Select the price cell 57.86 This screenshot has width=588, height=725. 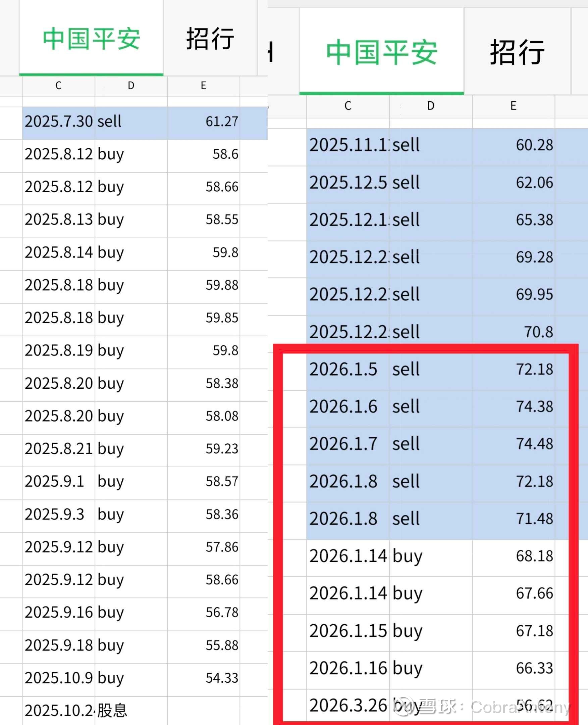204,549
